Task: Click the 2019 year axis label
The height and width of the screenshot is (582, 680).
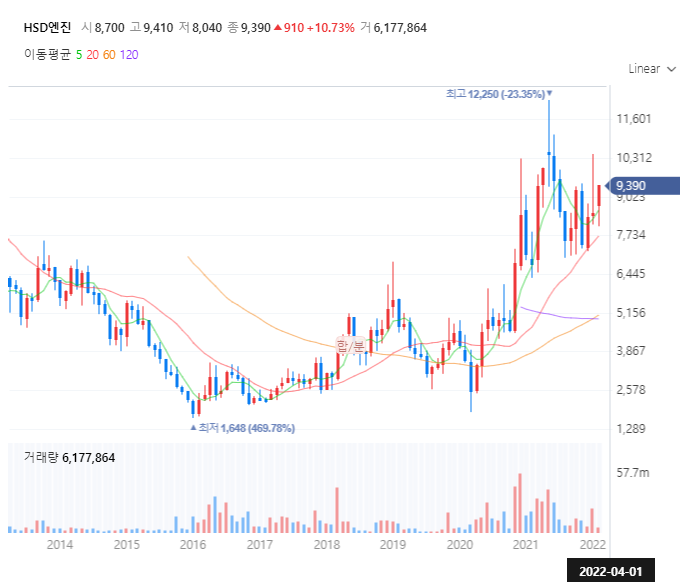Action: click(393, 545)
